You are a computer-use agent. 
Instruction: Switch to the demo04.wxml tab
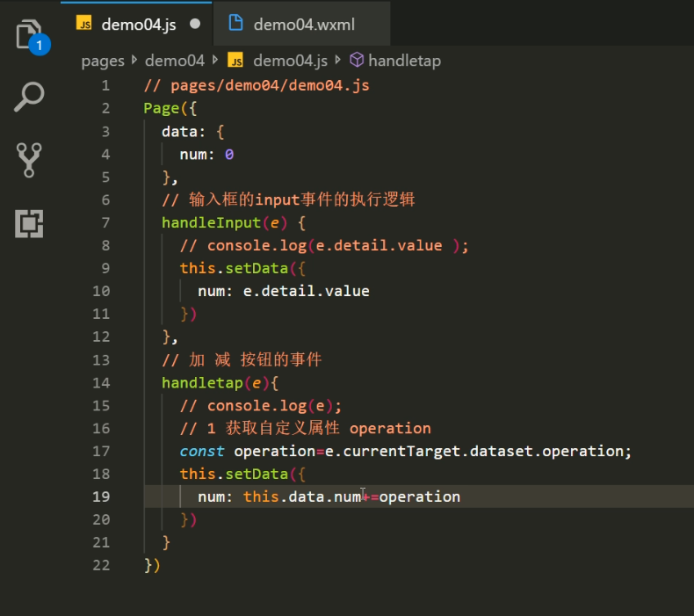(x=302, y=24)
